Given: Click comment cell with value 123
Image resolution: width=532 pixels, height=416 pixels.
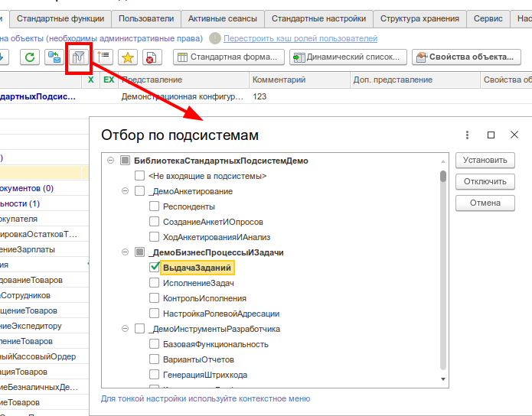Looking at the screenshot, I should [x=259, y=96].
